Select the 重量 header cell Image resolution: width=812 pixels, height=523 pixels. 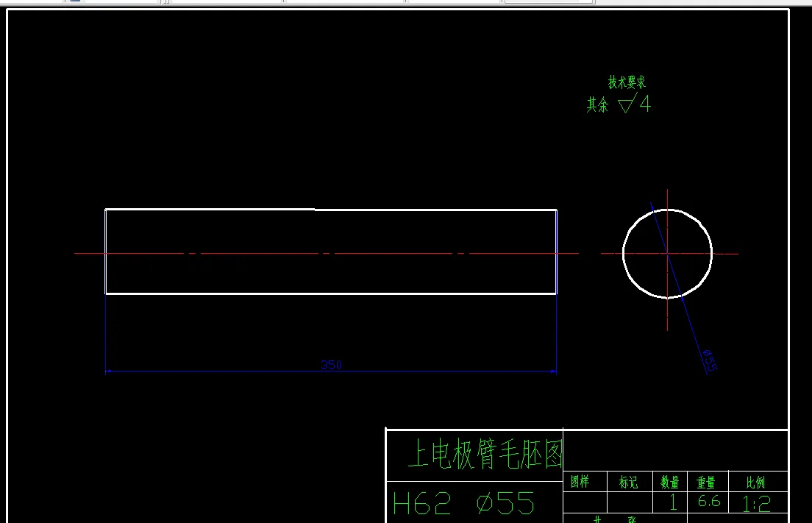click(706, 483)
